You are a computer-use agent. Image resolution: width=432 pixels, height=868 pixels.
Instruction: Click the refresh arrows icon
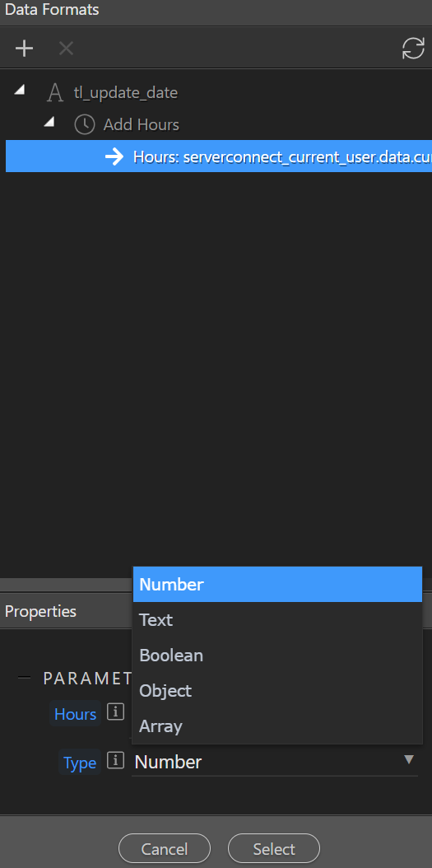[x=413, y=49]
